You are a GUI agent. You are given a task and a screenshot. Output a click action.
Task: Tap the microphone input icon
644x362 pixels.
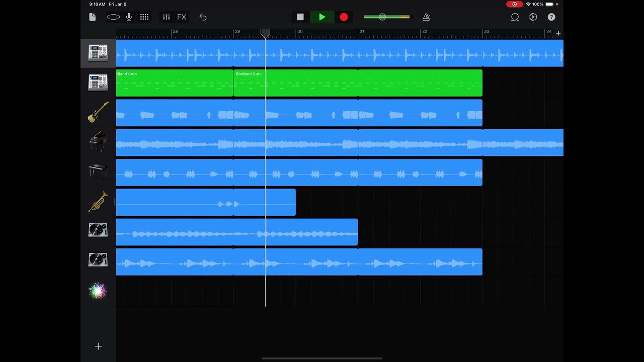tap(129, 17)
